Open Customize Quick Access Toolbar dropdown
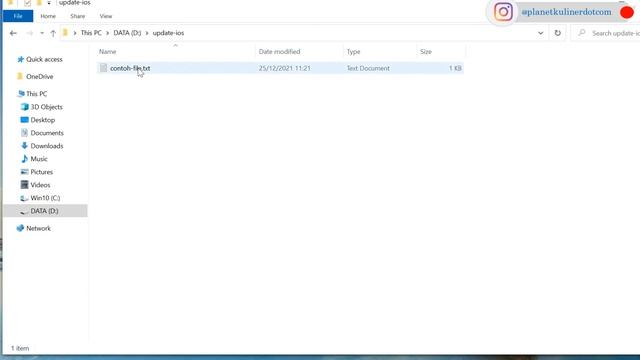This screenshot has height=360, width=640. click(x=49, y=3)
